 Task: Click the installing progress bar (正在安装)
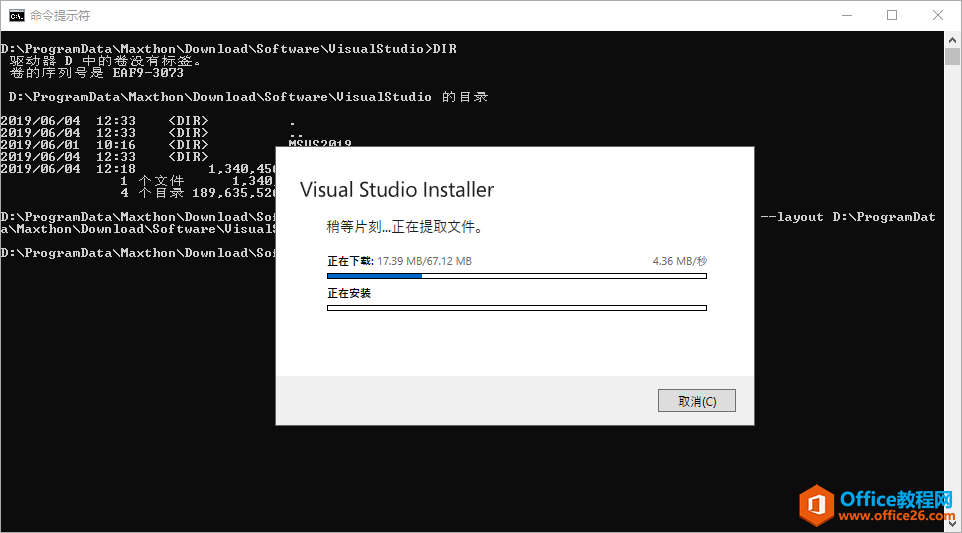pos(517,308)
